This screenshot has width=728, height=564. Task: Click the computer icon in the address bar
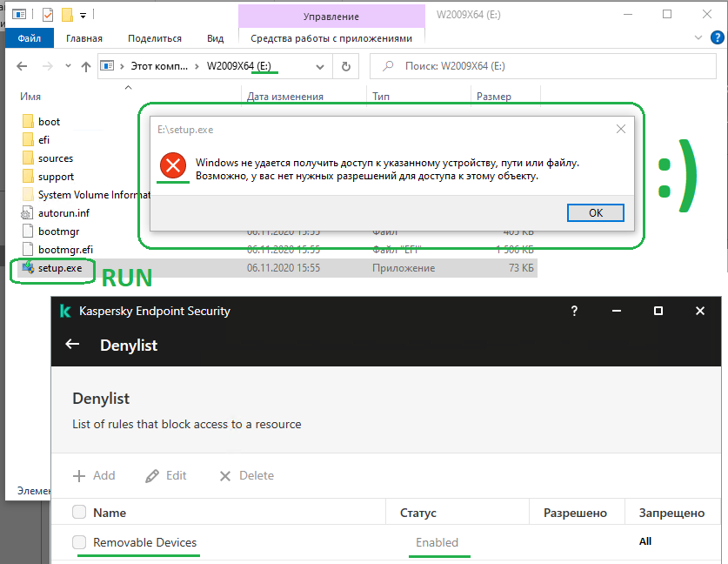coord(107,65)
